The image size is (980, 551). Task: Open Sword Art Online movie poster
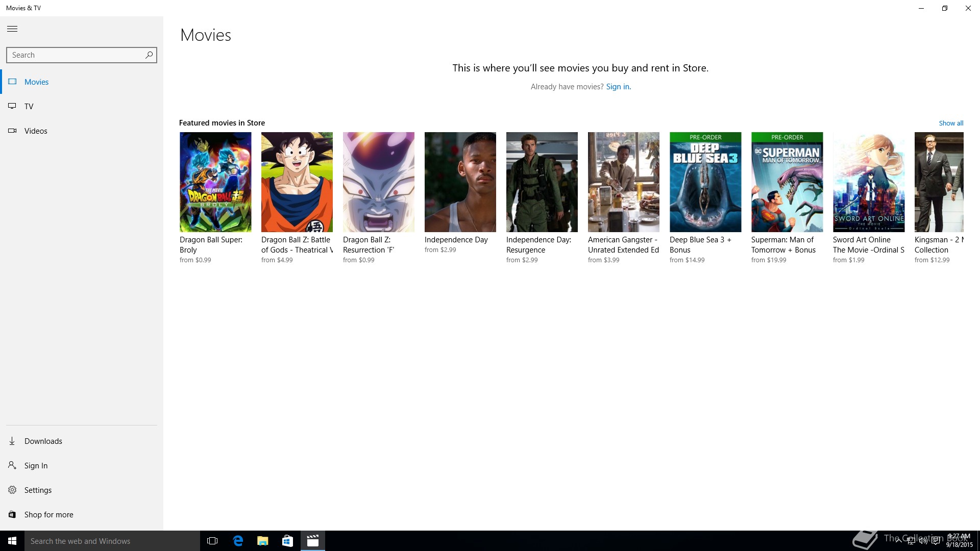pos(869,182)
